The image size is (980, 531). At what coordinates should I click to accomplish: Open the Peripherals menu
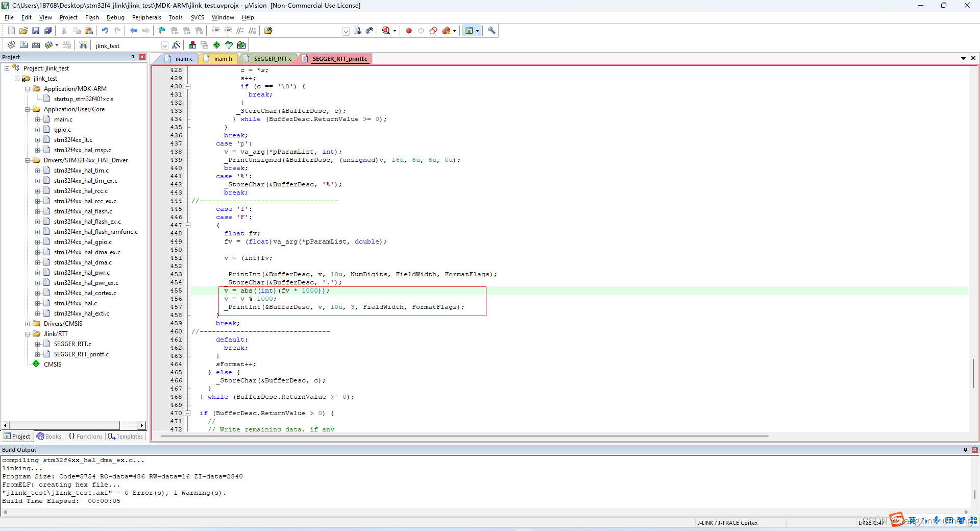[x=146, y=17]
